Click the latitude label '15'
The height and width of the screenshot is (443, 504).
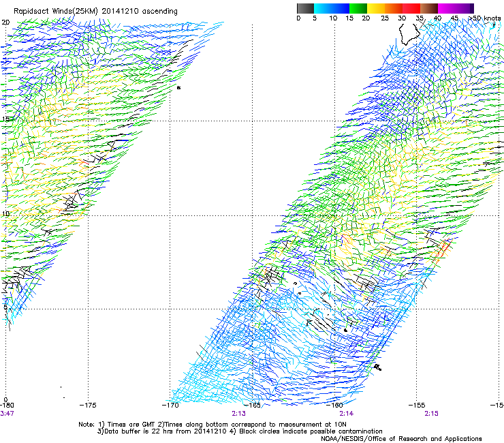(x=5, y=119)
